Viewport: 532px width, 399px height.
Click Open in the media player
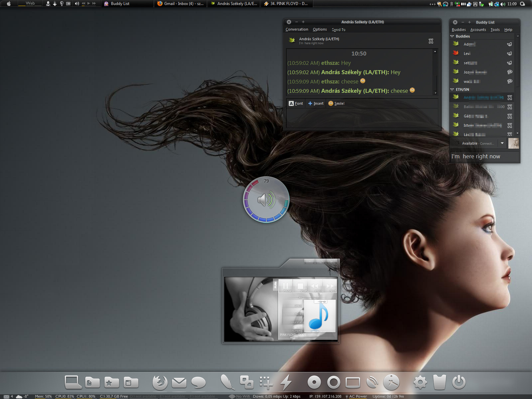(293, 304)
